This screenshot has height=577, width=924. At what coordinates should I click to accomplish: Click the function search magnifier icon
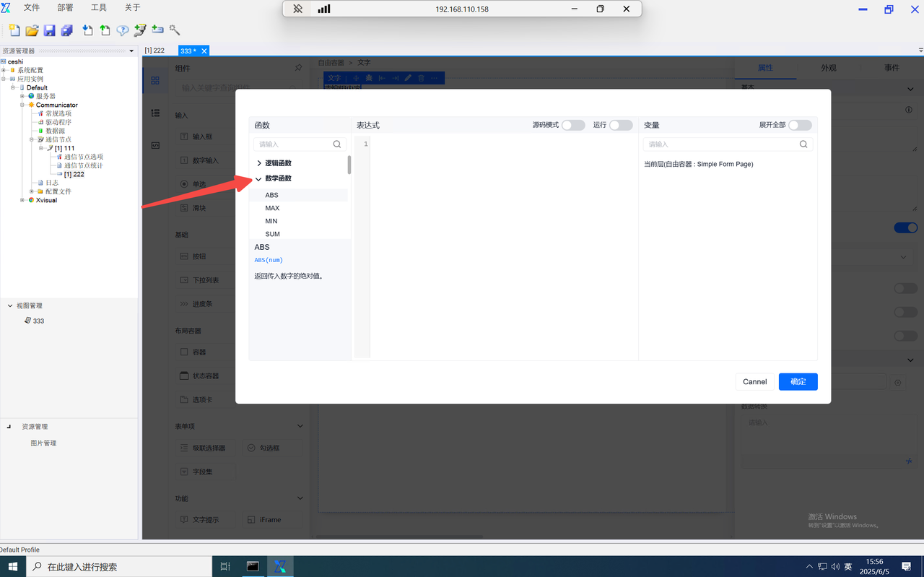[337, 144]
